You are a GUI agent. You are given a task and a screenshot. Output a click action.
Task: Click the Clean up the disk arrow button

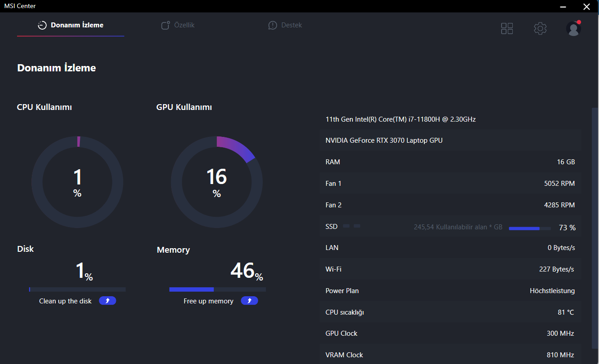coord(107,301)
